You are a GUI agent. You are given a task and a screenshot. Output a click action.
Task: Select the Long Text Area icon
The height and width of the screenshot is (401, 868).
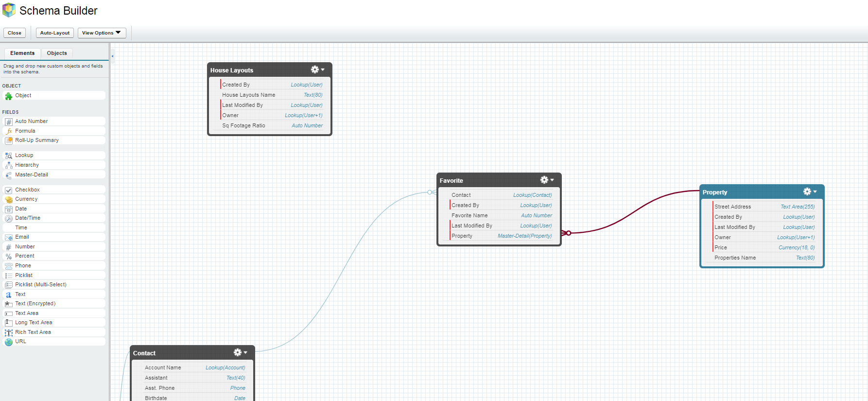pos(8,323)
